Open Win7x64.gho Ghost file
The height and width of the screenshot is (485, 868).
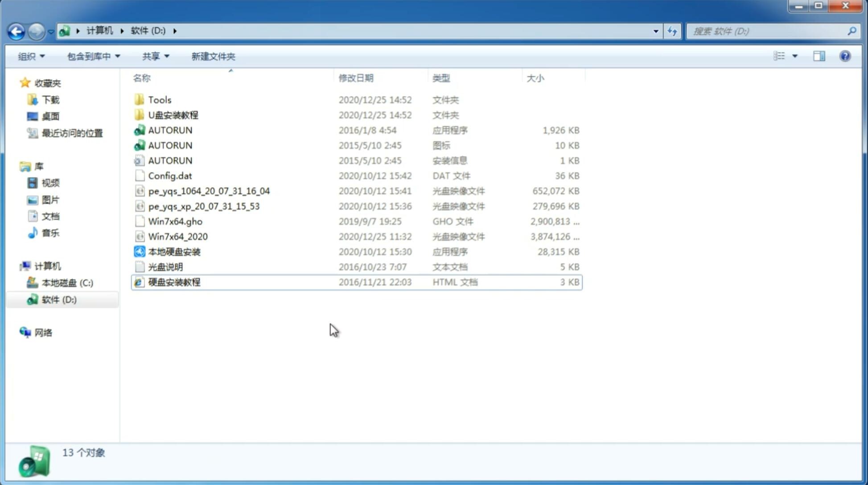(175, 221)
